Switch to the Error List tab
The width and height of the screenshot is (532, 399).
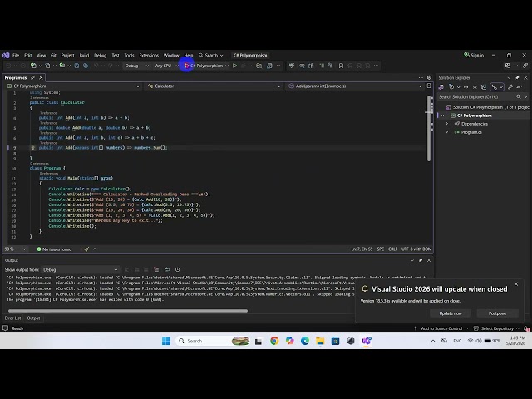point(13,318)
